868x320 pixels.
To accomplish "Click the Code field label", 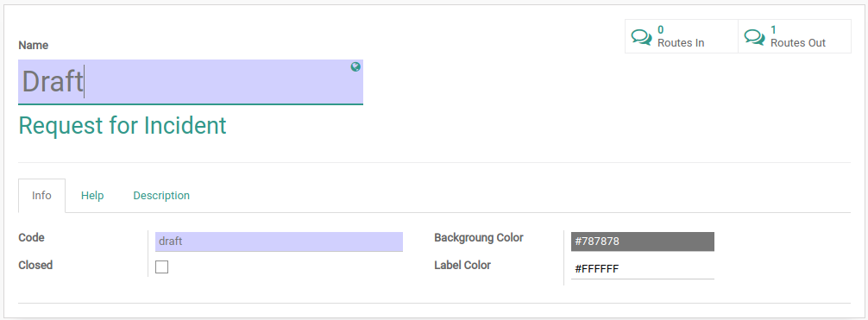I will point(32,237).
